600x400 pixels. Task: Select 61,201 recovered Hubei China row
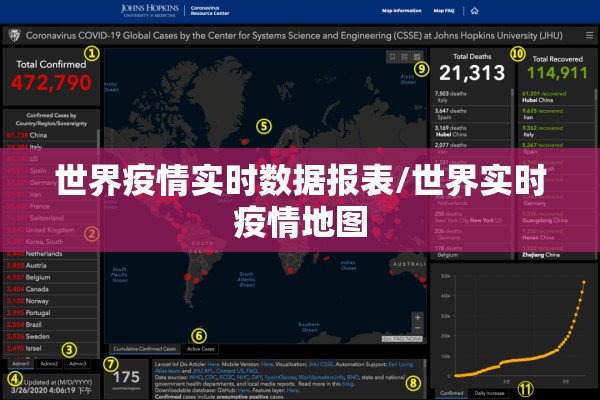click(x=557, y=97)
